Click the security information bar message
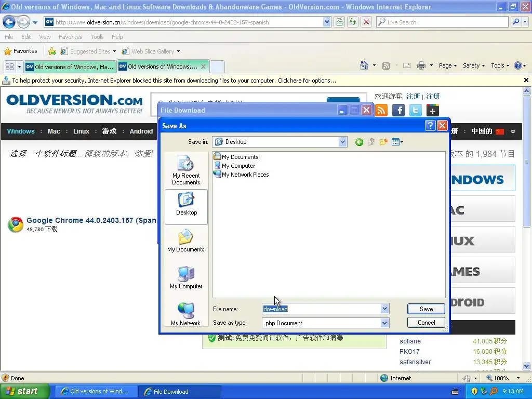 (174, 81)
